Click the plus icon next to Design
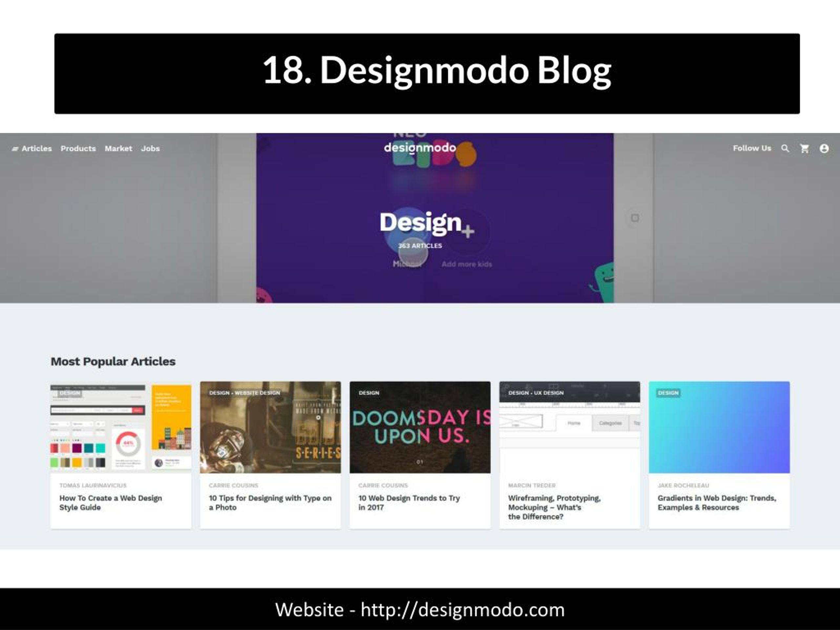The image size is (840, 630). point(468,231)
